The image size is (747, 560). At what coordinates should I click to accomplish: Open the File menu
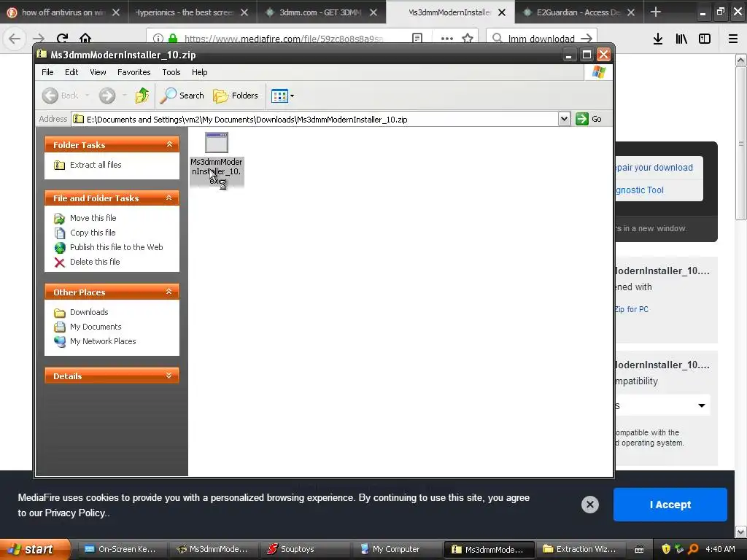[x=47, y=72]
